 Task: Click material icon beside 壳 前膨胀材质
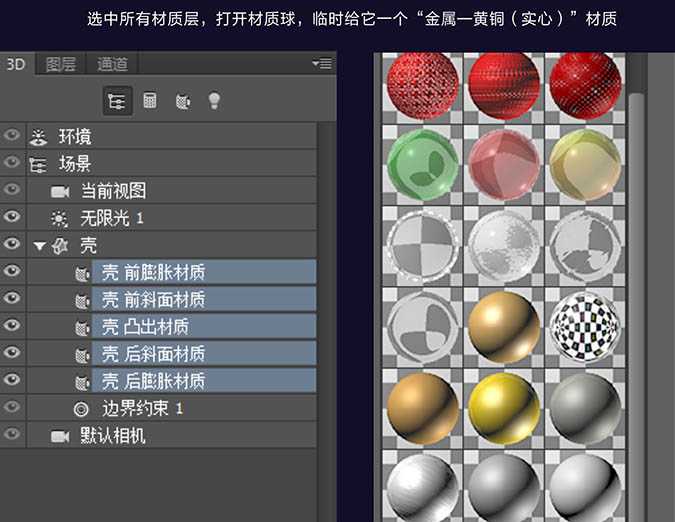point(82,273)
